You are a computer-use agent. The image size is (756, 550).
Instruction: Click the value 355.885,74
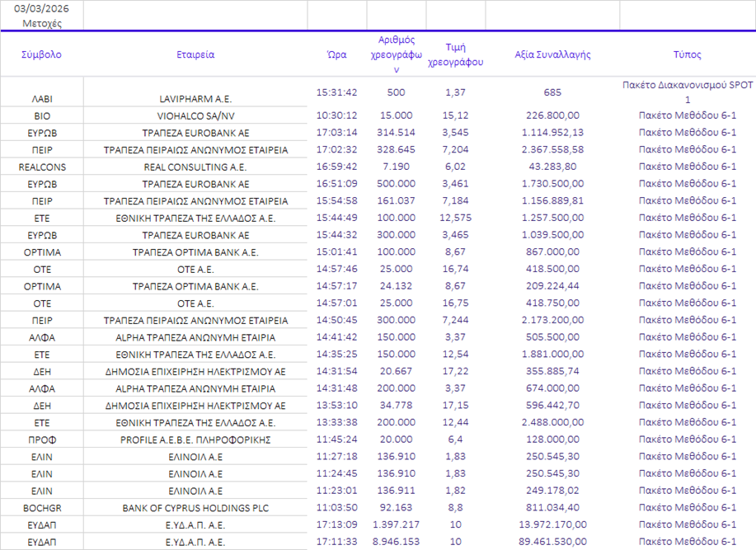click(552, 371)
